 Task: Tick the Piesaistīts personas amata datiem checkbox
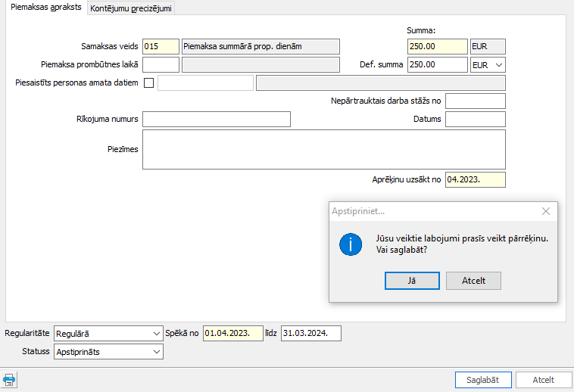coord(148,82)
